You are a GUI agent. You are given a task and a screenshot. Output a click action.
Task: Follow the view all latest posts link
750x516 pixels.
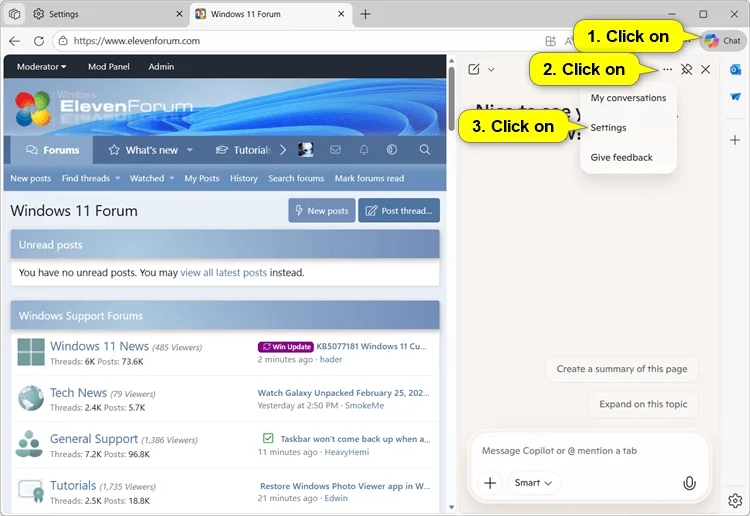pyautogui.click(x=223, y=273)
